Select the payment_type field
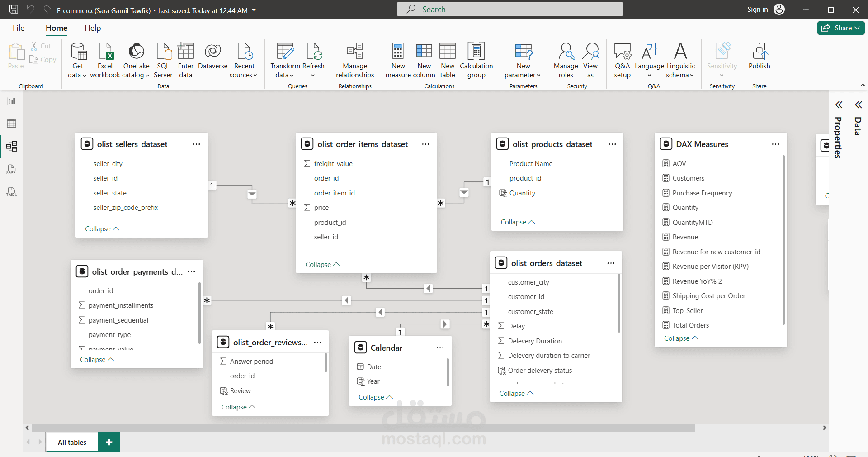This screenshot has height=457, width=868. click(109, 335)
